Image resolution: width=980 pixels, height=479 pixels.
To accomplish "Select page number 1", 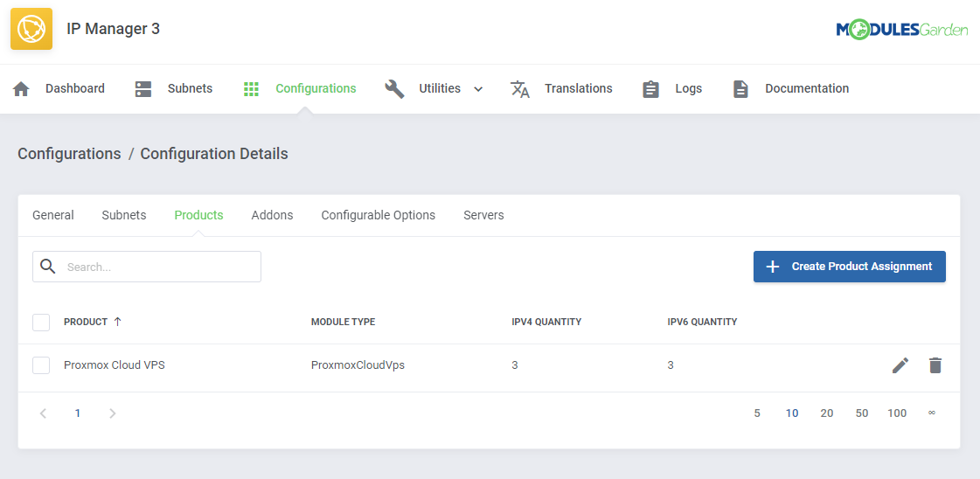I will tap(78, 413).
